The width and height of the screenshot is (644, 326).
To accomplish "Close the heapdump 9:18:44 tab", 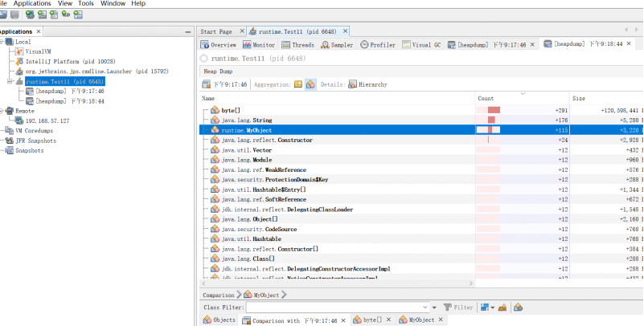I will click(x=629, y=43).
